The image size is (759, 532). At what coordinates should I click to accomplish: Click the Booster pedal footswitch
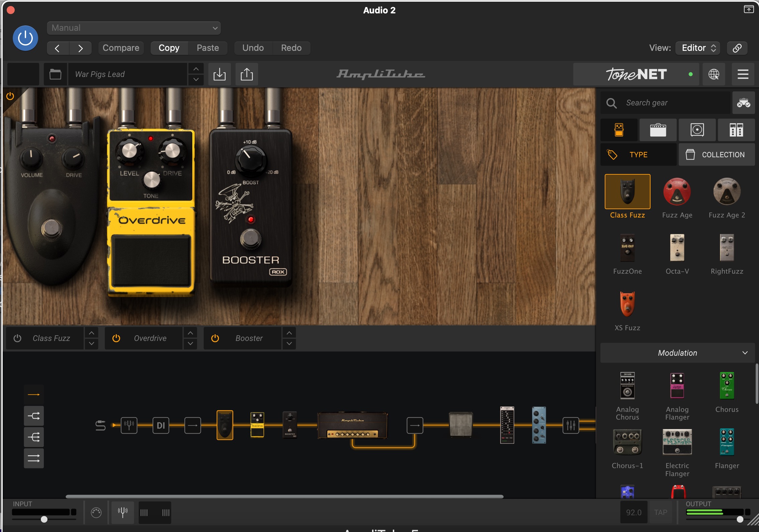click(251, 239)
